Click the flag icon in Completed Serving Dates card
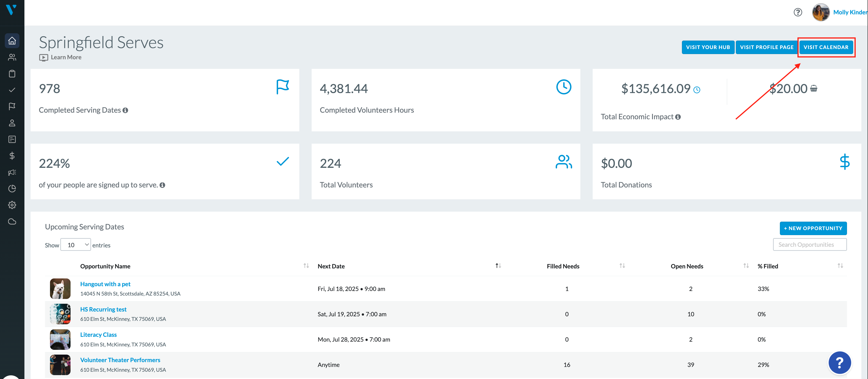 [x=283, y=87]
